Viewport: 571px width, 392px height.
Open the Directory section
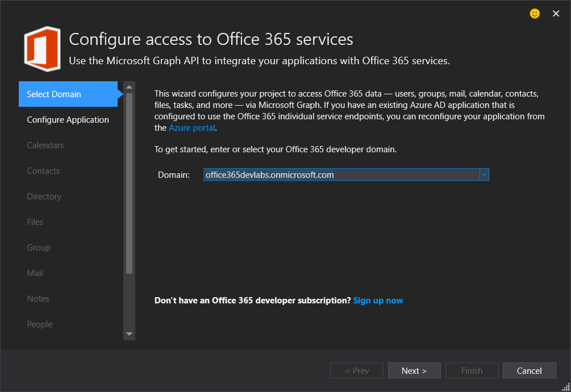[44, 197]
